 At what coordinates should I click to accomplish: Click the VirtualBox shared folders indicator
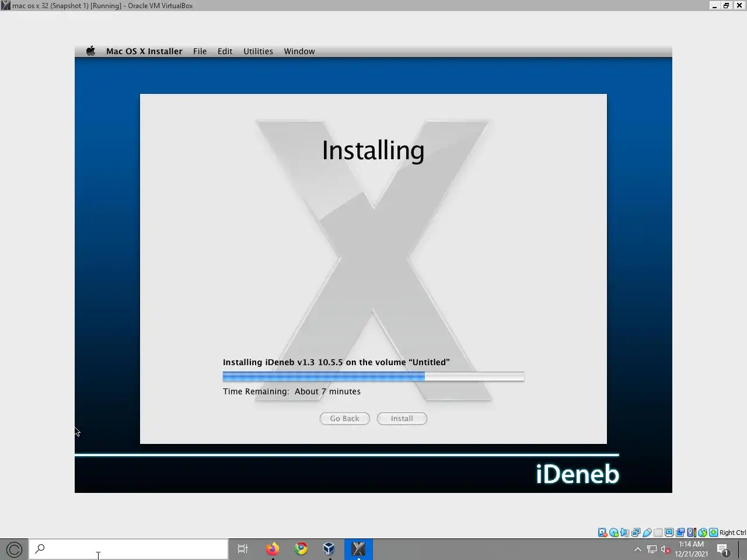coord(658,533)
